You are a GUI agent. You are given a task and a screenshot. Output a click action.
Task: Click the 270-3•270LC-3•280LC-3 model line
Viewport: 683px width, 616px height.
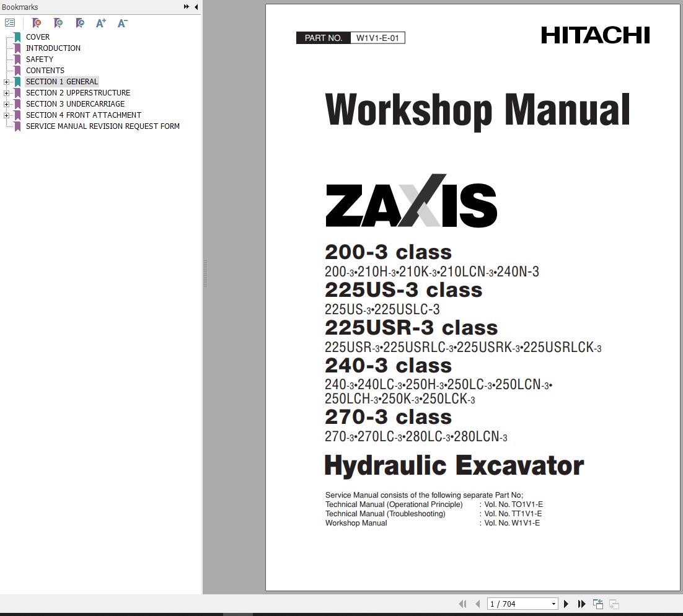(415, 436)
